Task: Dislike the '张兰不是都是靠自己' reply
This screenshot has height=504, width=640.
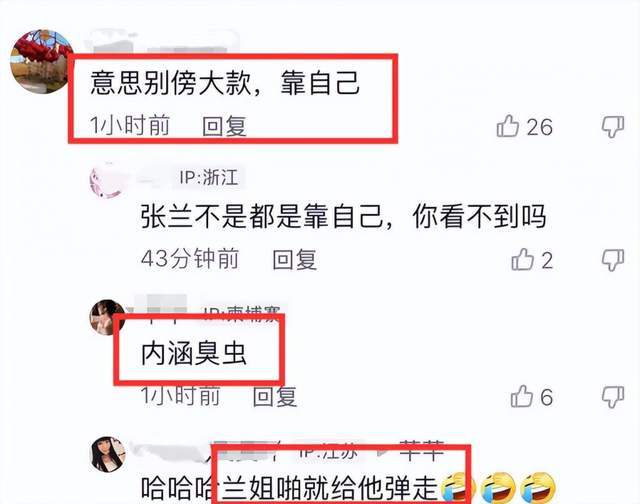Action: click(x=613, y=260)
